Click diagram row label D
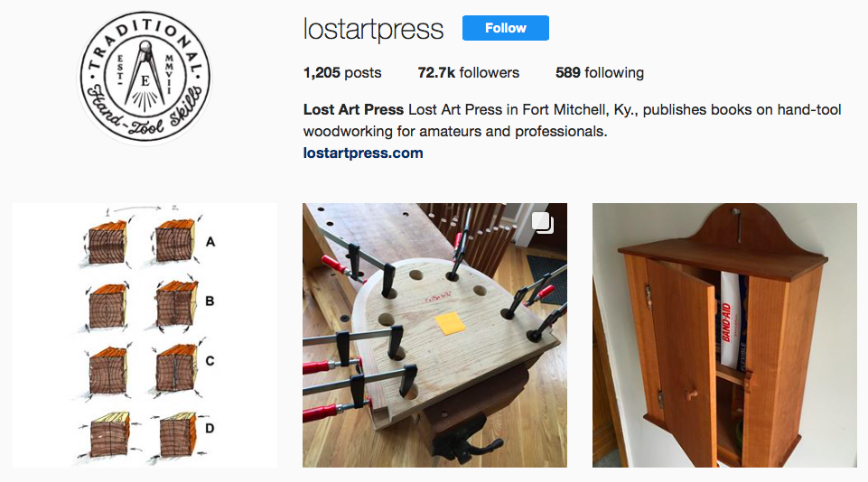The image size is (868, 482). [x=210, y=428]
